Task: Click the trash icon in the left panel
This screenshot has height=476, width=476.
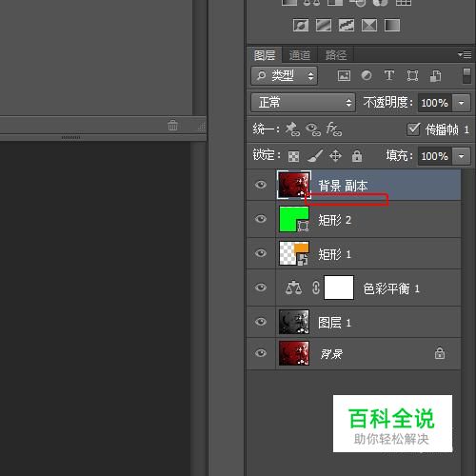Action: click(172, 125)
